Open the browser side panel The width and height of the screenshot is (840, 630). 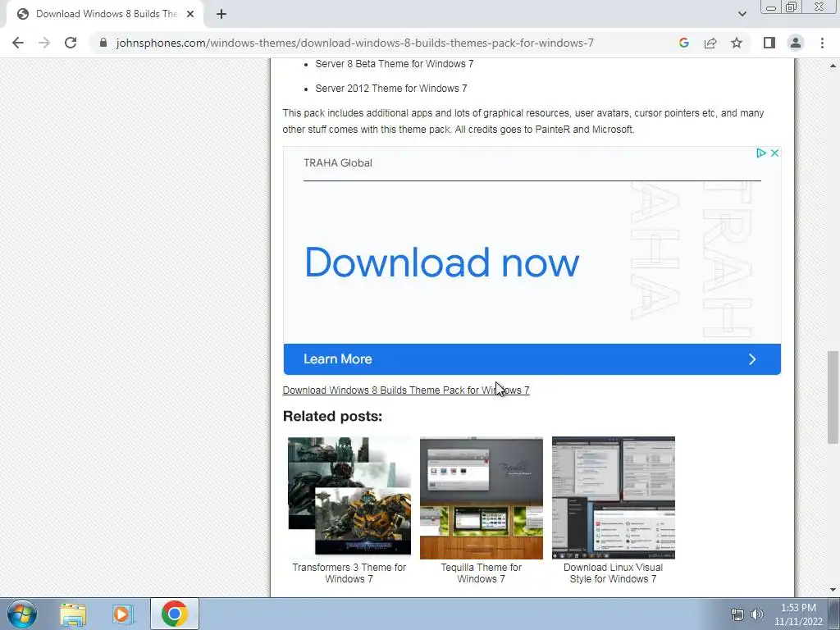point(769,43)
